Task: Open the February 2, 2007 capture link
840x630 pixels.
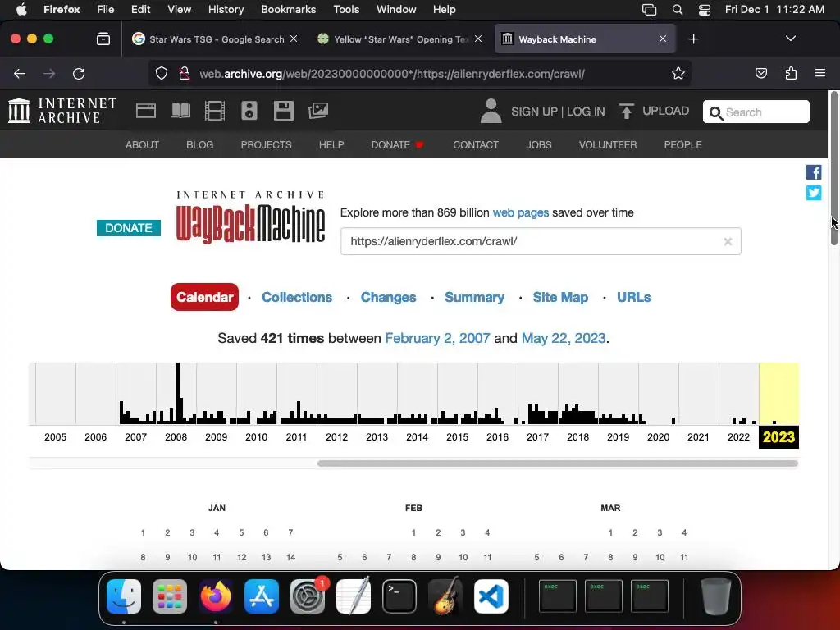Action: [x=437, y=338]
